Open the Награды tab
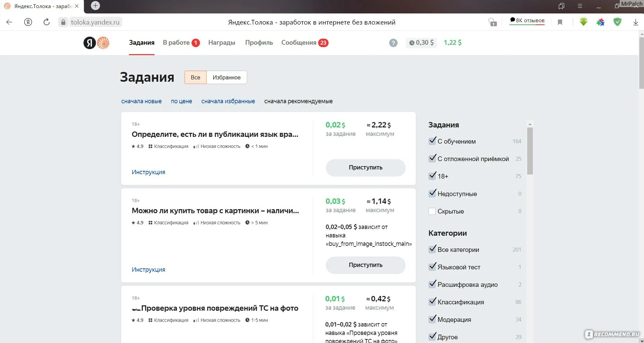 coord(222,43)
